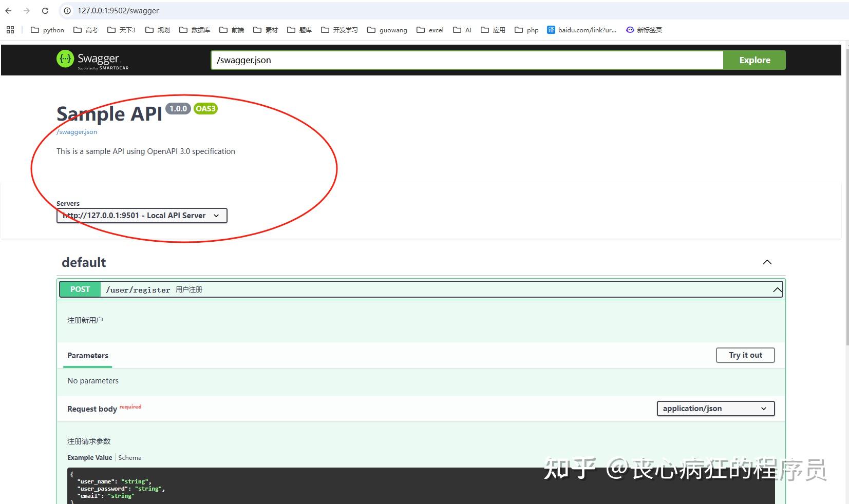Open the AI bookmark folder
The height and width of the screenshot is (504, 849).
click(x=462, y=30)
